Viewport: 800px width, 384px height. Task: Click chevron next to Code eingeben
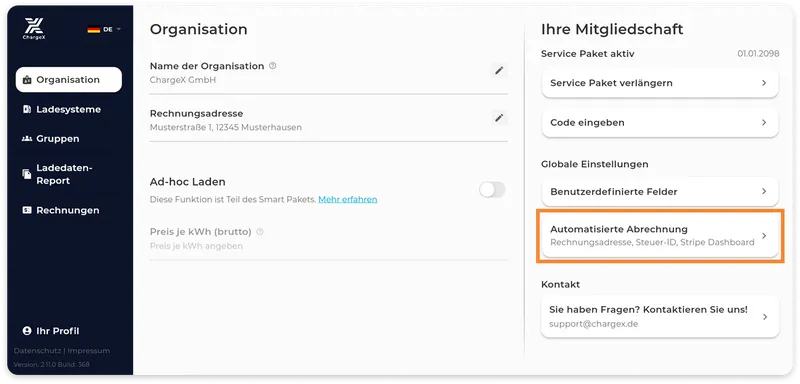click(764, 122)
